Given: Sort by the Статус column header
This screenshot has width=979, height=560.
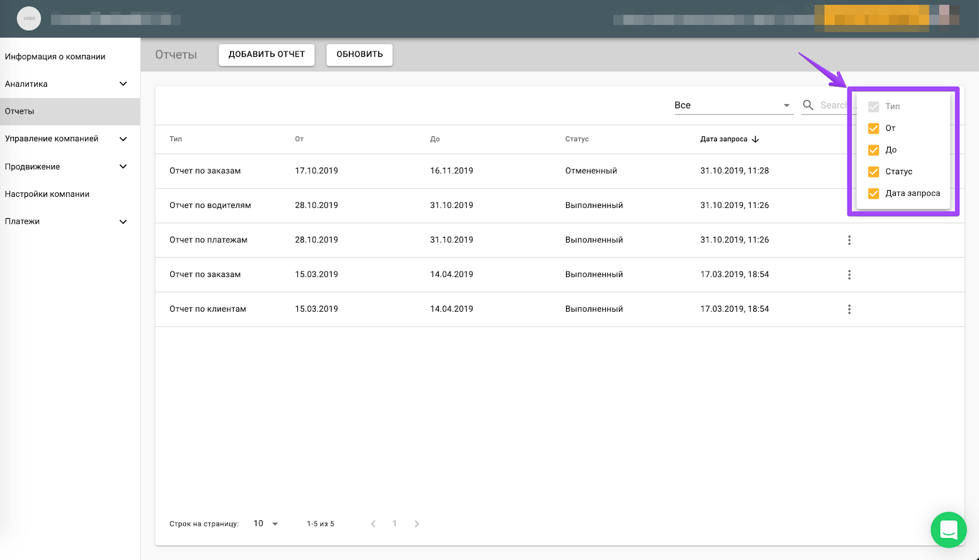Looking at the screenshot, I should tap(577, 139).
